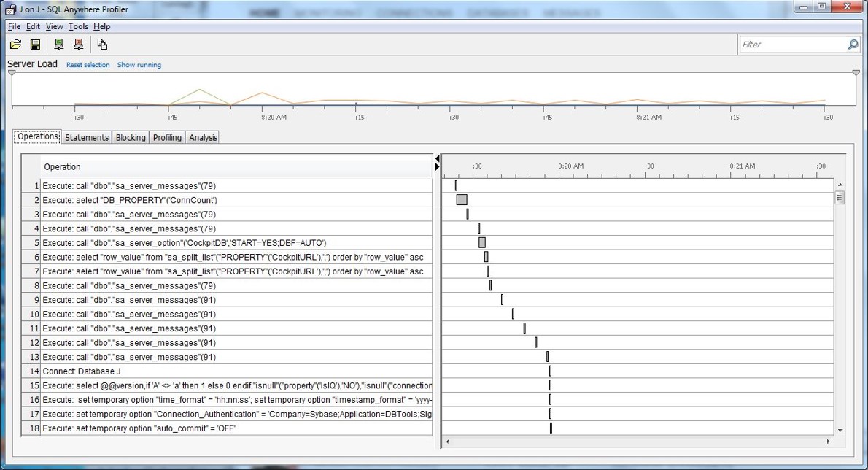
Task: Open the View menu
Action: 54,26
